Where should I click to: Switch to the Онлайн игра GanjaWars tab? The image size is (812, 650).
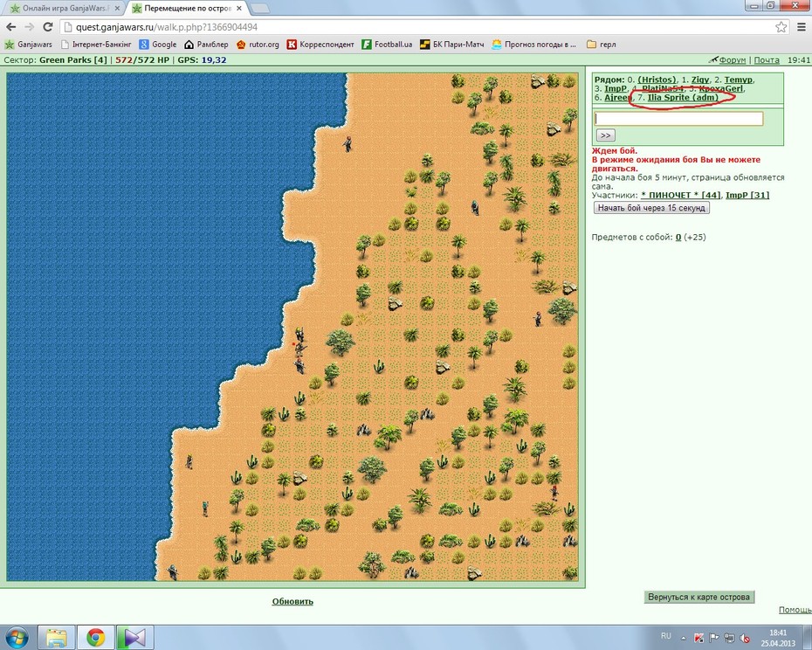click(65, 8)
